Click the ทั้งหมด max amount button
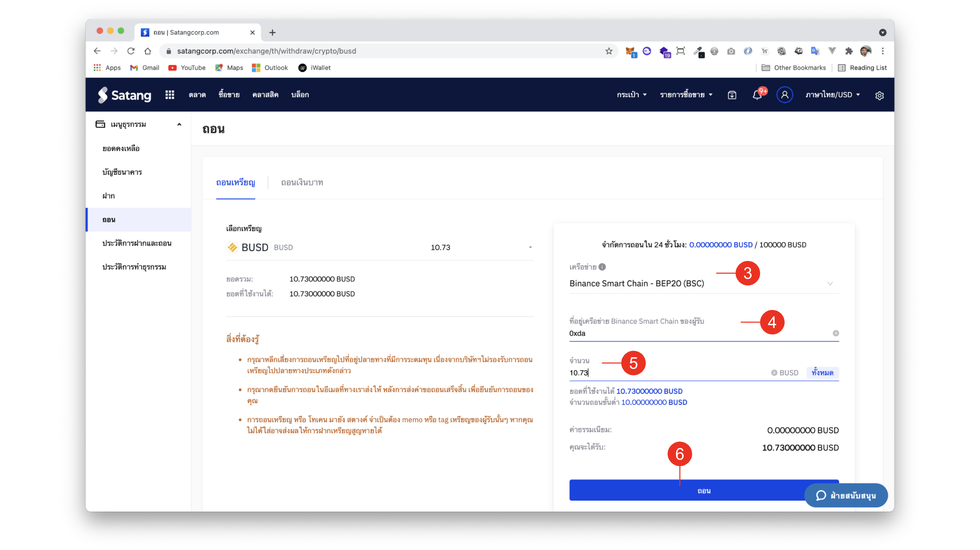Image resolution: width=980 pixels, height=550 pixels. (822, 373)
